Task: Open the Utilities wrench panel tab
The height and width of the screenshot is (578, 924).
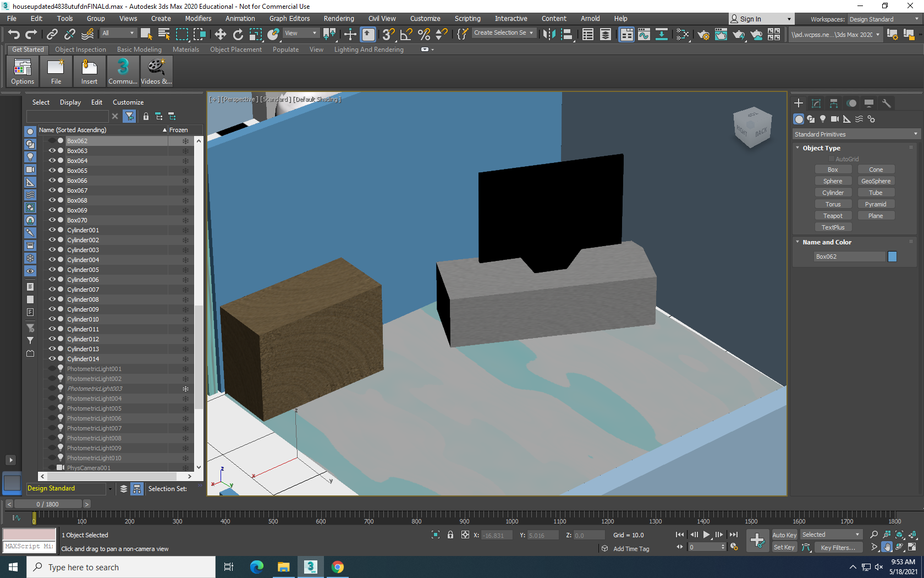Action: click(887, 103)
